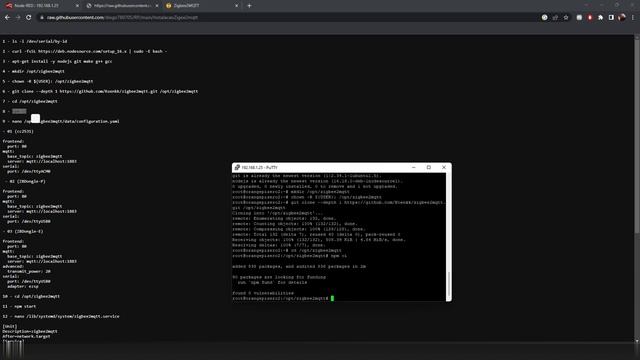This screenshot has width=640, height=360.
Task: Click the '#3 (ZBDongle-E)' heading
Action: (x=24, y=231)
